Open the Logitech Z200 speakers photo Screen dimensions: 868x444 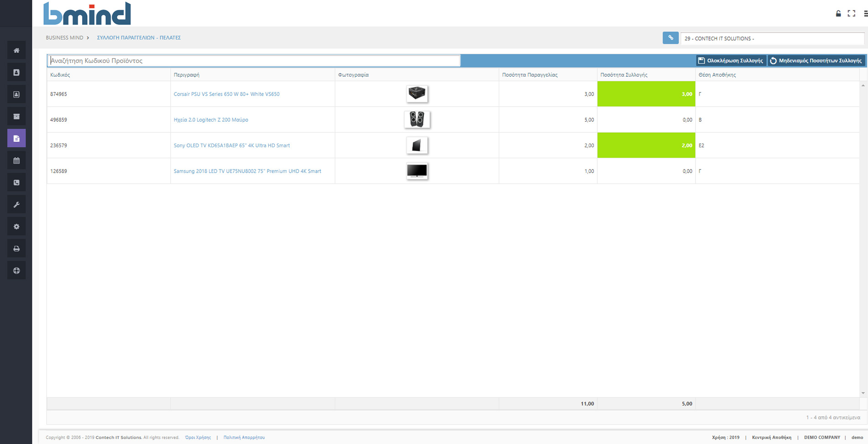(x=417, y=119)
